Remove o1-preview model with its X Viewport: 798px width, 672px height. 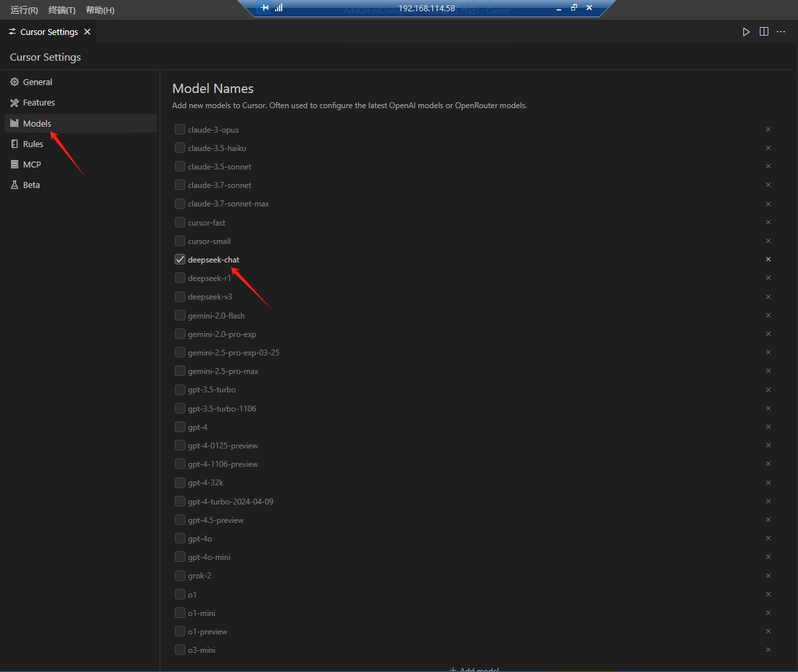tap(768, 631)
